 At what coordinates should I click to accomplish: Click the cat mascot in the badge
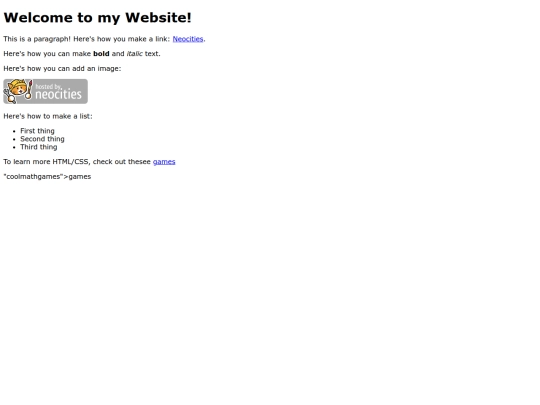click(18, 91)
